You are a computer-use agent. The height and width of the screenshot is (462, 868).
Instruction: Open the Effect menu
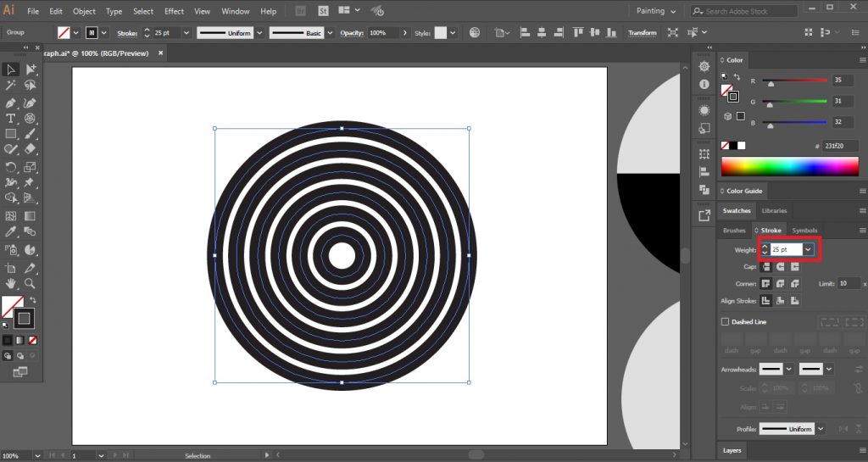(174, 11)
